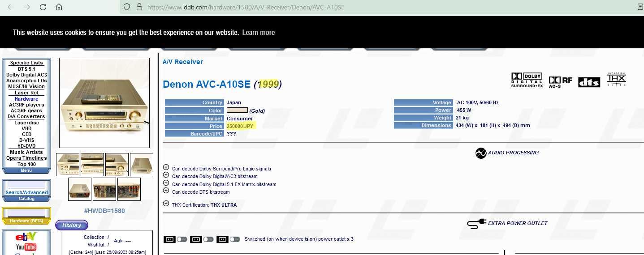644x255 pixels.
Task: Follow the cookie banner Learn more link
Action: point(258,32)
